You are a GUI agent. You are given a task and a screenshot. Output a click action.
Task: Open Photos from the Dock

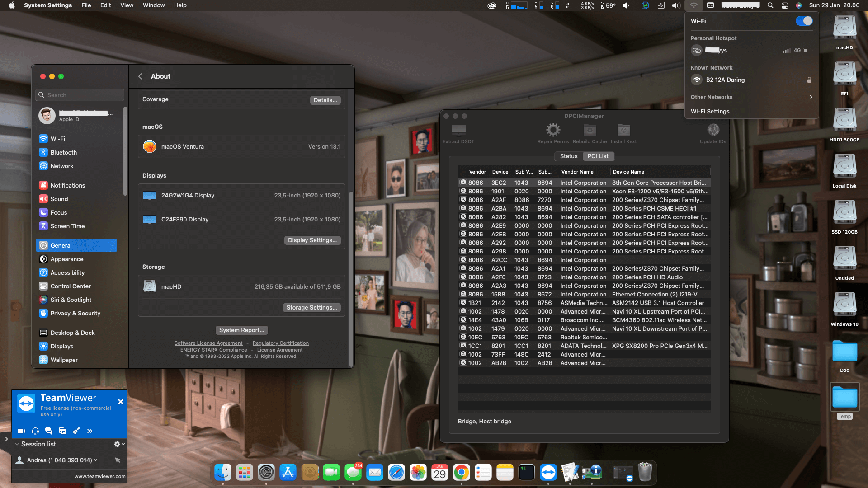pyautogui.click(x=418, y=473)
